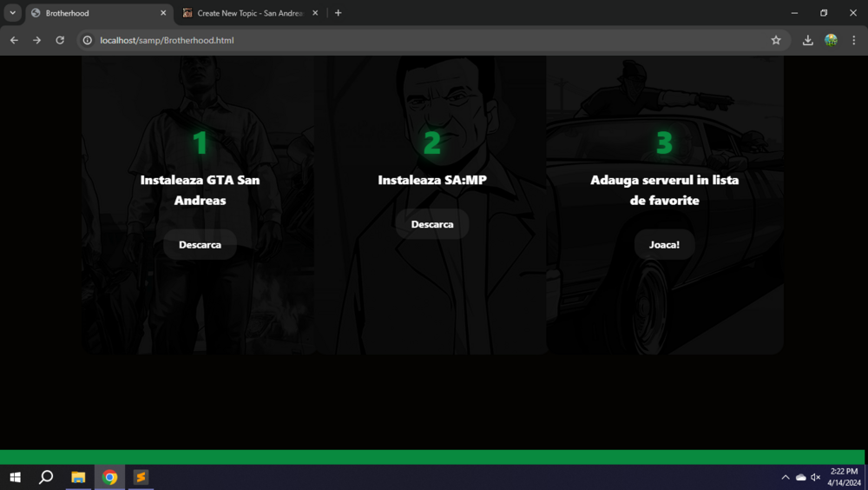Minimize the Chrome window
Image resolution: width=868 pixels, height=490 pixels.
[x=794, y=13]
